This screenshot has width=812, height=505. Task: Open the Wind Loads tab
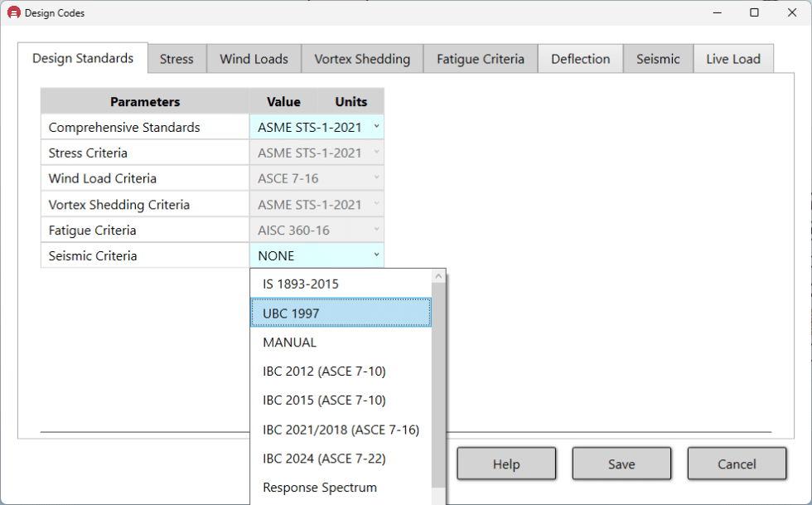tap(254, 59)
